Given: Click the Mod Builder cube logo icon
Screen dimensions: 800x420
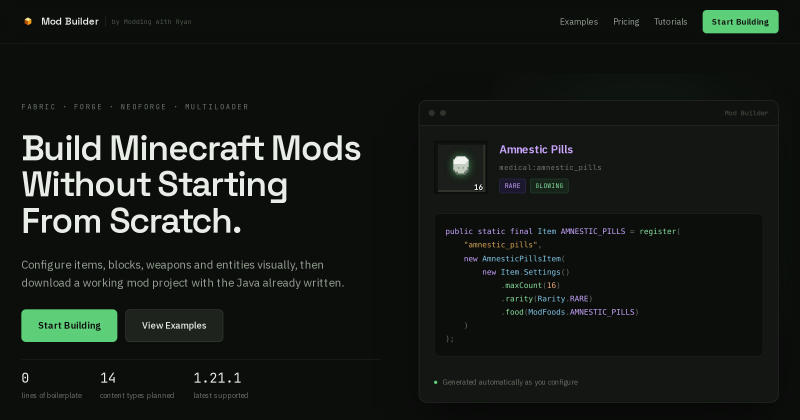Looking at the screenshot, I should 28,21.
